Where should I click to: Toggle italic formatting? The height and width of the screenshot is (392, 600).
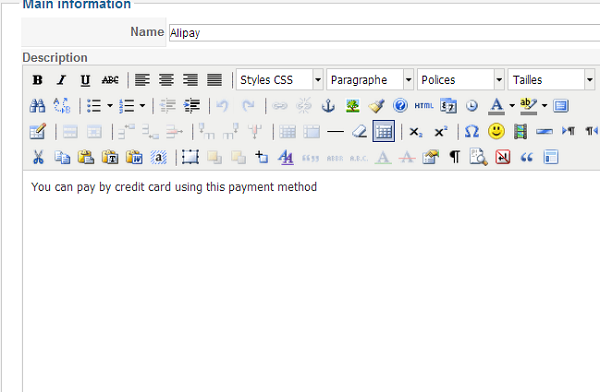coord(61,80)
